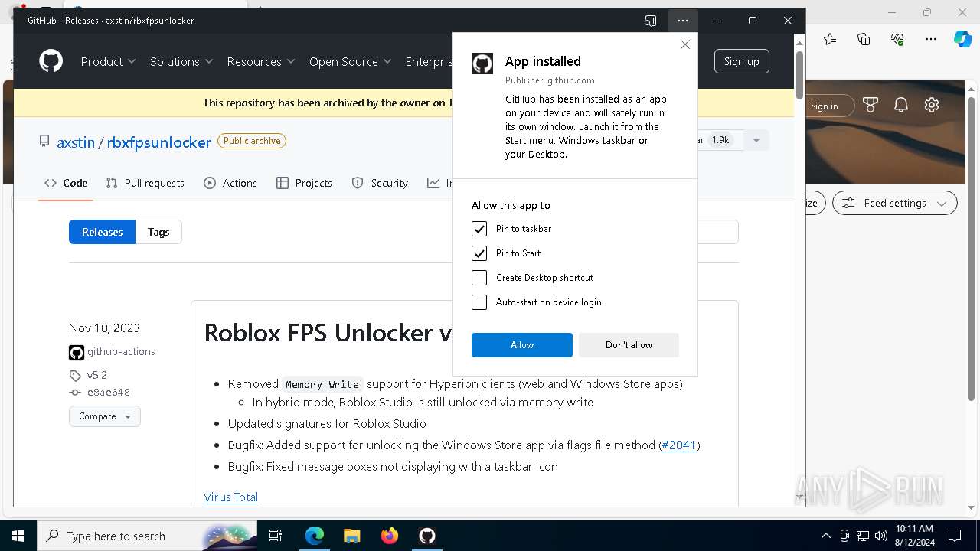Click the Sign up button
The image size is (980, 551).
coord(741,61)
